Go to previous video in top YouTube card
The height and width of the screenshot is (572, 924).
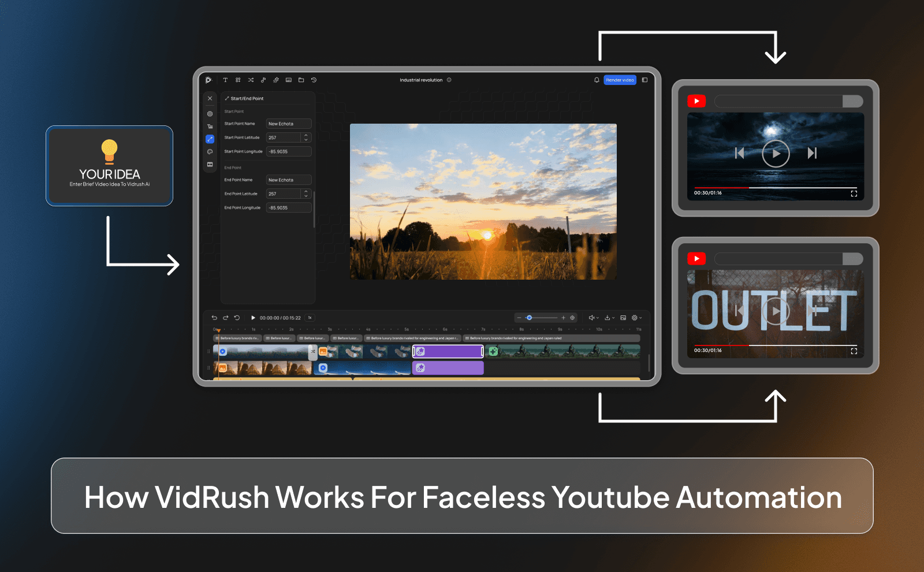point(739,153)
